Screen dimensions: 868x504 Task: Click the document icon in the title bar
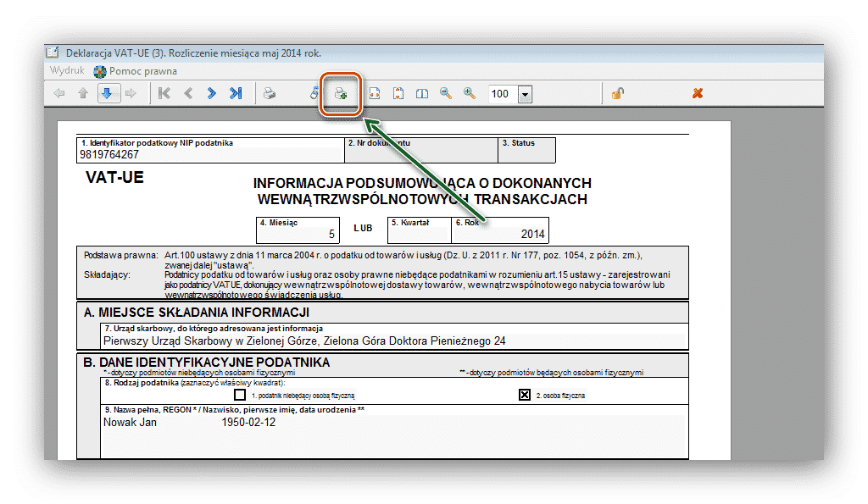click(x=53, y=53)
